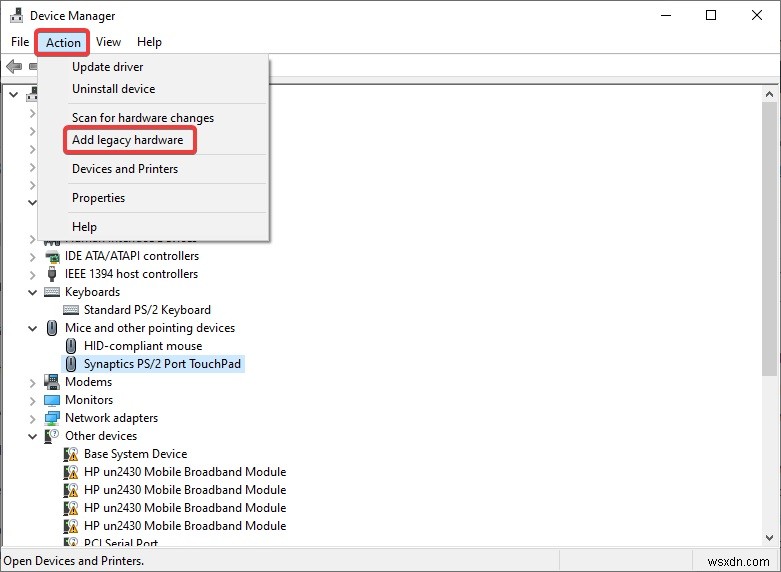This screenshot has width=781, height=572.
Task: Expand the Monitors category
Action: [32, 401]
